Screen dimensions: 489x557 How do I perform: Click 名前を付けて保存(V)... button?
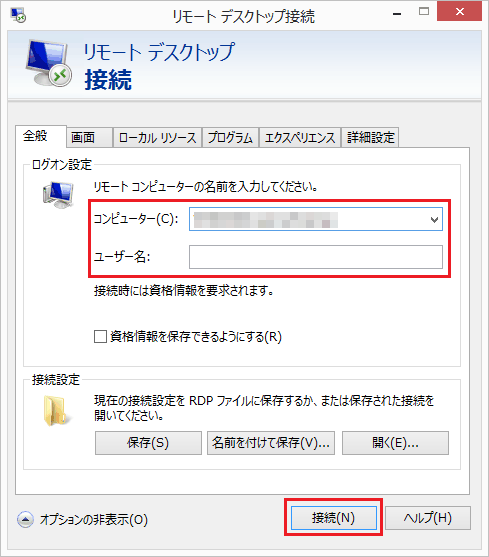tap(271, 443)
